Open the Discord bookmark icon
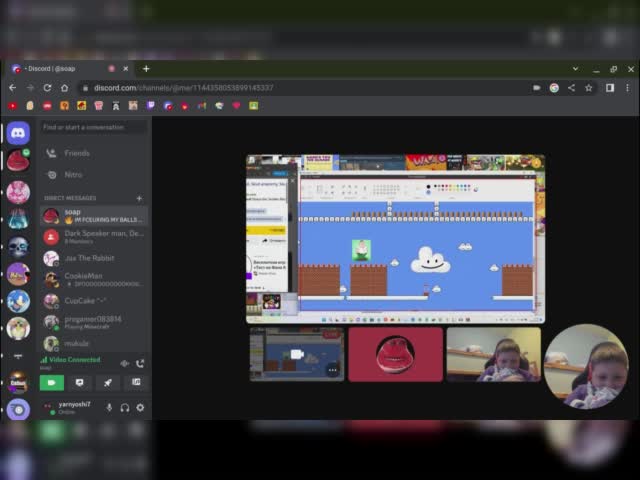The width and height of the screenshot is (640, 480). point(168,106)
